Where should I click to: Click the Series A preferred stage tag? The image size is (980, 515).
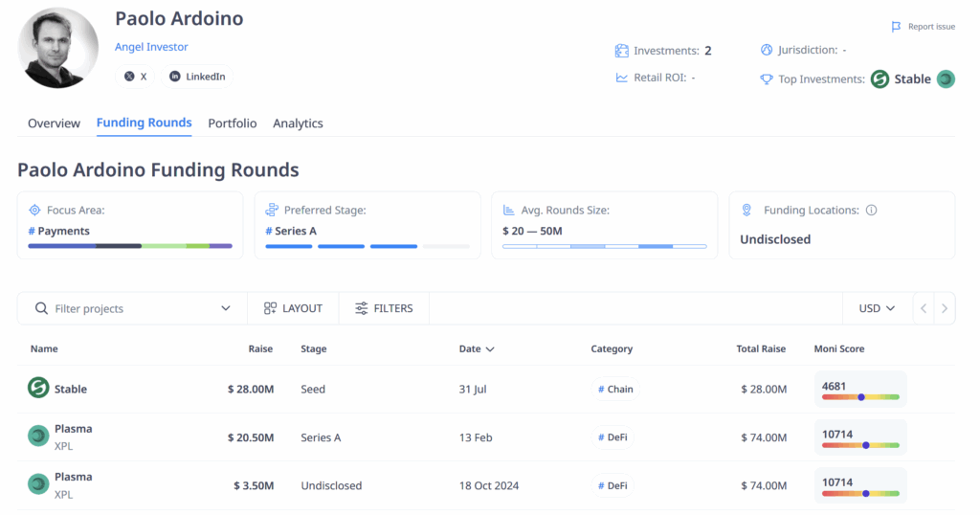pyautogui.click(x=291, y=232)
